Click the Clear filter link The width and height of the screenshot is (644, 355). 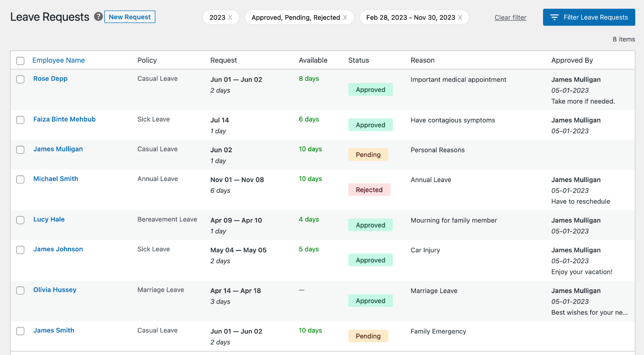[510, 17]
